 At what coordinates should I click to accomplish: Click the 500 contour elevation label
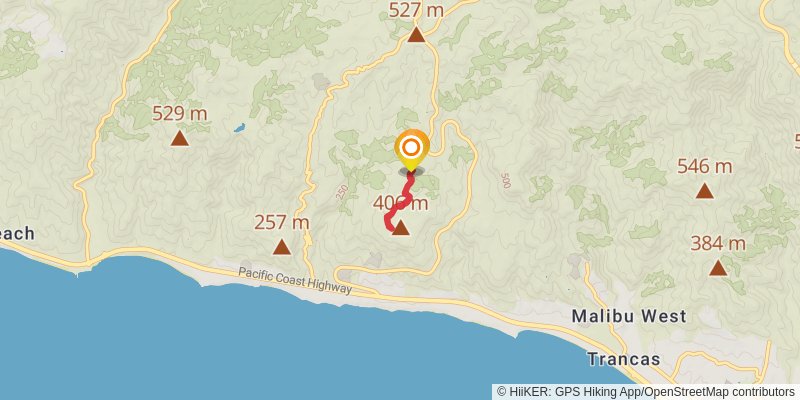pyautogui.click(x=506, y=181)
